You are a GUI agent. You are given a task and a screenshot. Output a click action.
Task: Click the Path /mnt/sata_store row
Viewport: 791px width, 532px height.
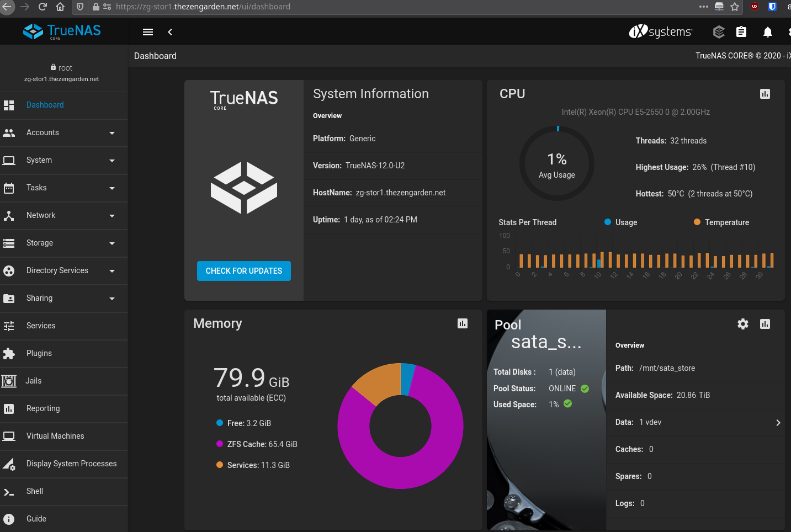(696, 368)
